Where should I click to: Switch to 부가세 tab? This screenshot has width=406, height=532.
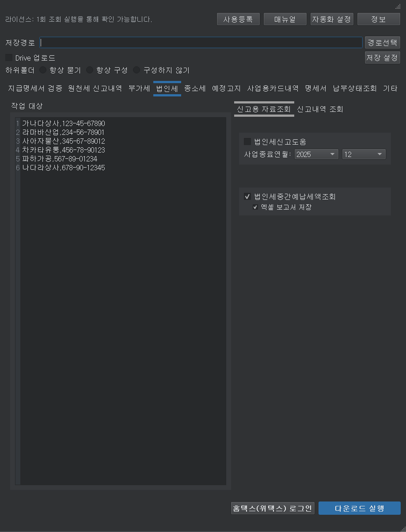pyautogui.click(x=139, y=88)
